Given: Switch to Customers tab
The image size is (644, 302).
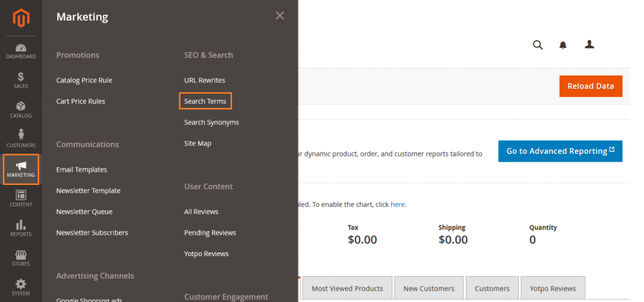Looking at the screenshot, I should [x=492, y=288].
